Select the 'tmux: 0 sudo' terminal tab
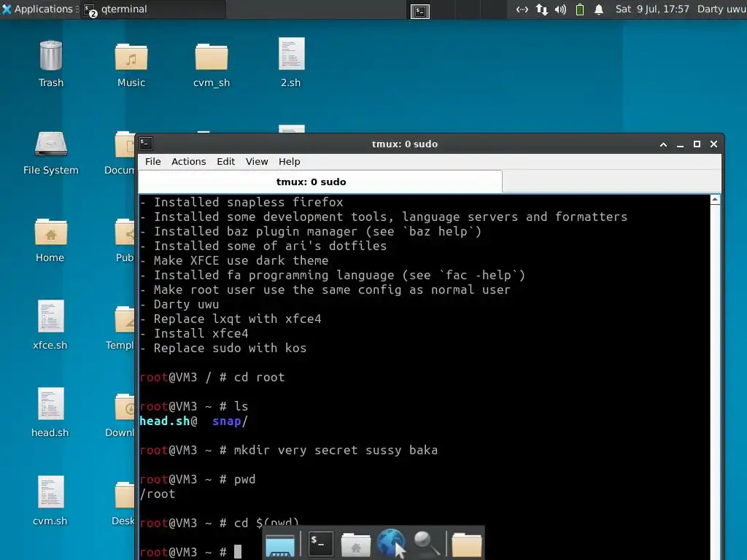Image resolution: width=747 pixels, height=560 pixels. click(x=320, y=182)
